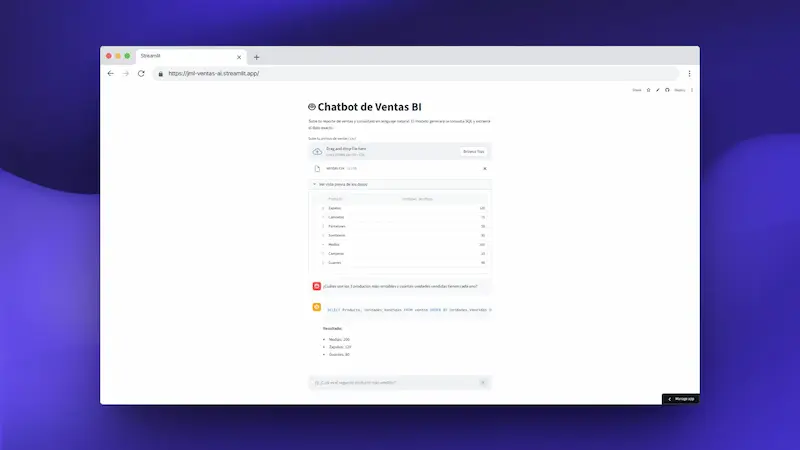Click the Medias: 200 result
Viewport: 800px width, 450px height.
click(x=339, y=339)
